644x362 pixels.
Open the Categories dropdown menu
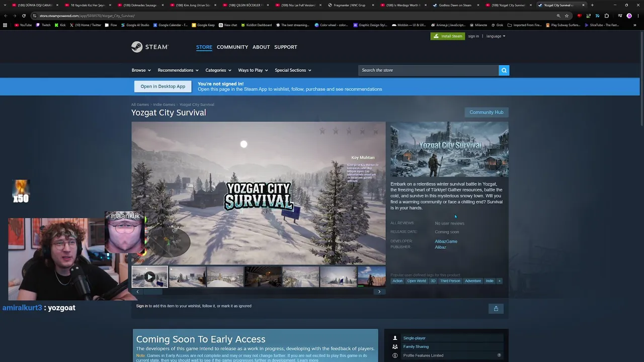tap(218, 70)
